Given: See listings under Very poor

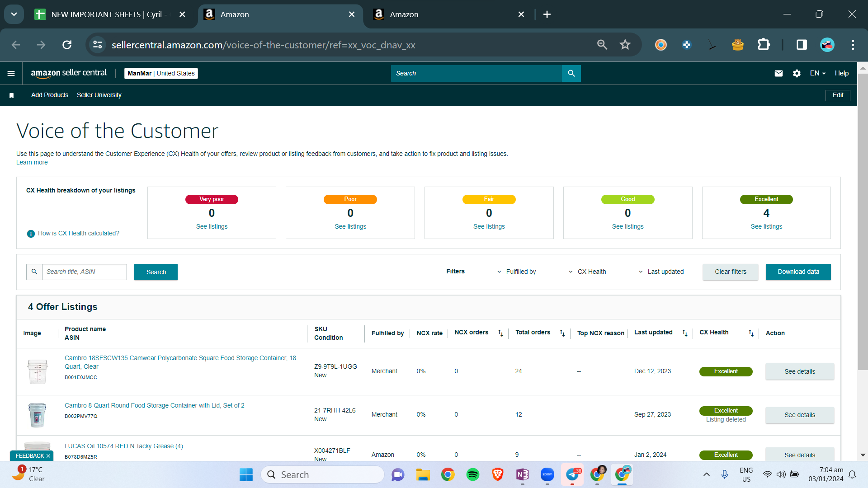Looking at the screenshot, I should (x=212, y=226).
